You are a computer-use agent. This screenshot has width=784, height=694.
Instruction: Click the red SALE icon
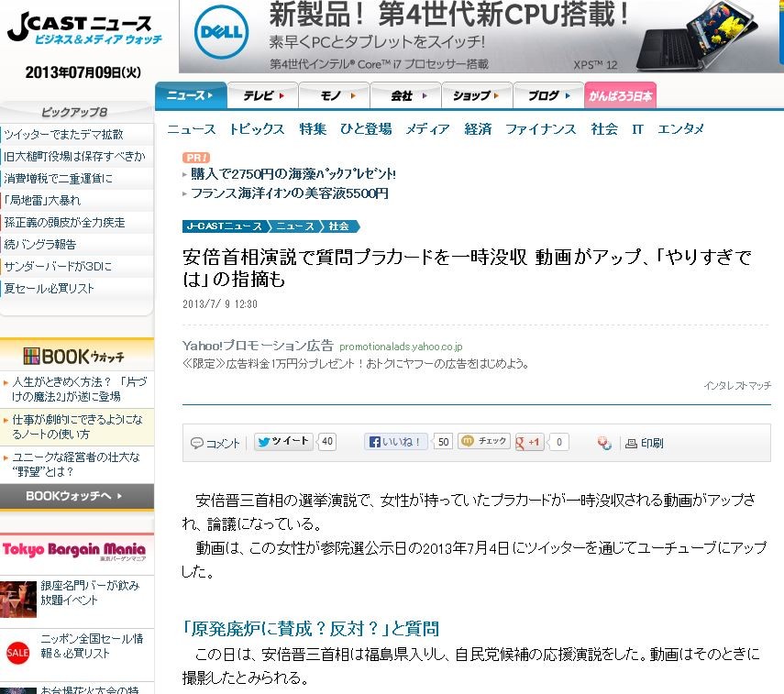(x=17, y=653)
